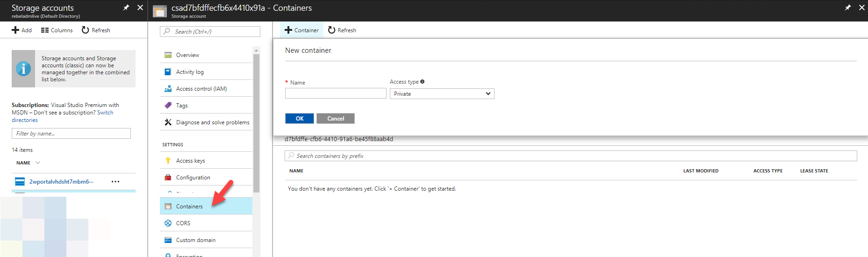
Task: Refresh the Storage accounts list
Action: point(96,30)
